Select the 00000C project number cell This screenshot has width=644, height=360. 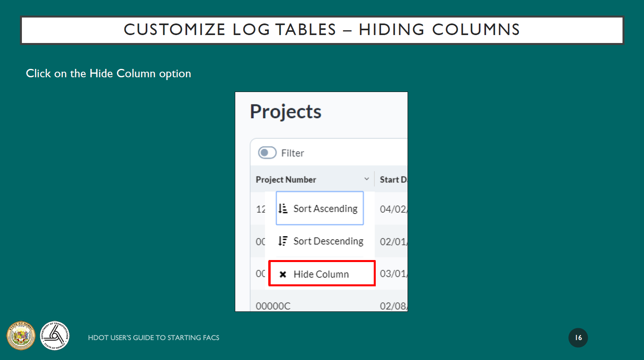pos(273,306)
